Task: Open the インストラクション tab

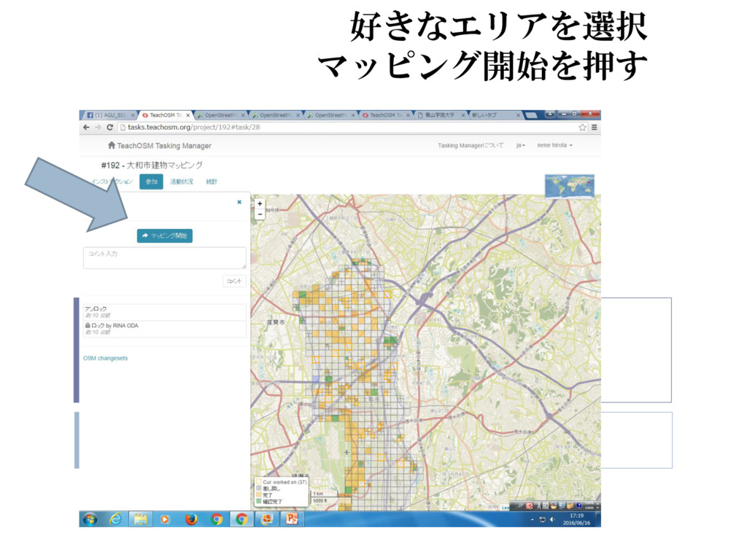Action: click(x=112, y=182)
